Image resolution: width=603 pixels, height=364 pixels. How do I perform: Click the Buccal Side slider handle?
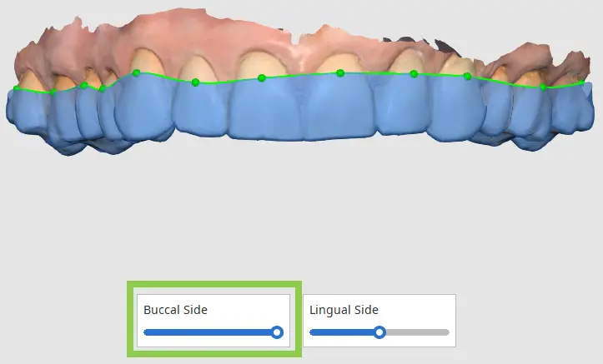point(277,332)
